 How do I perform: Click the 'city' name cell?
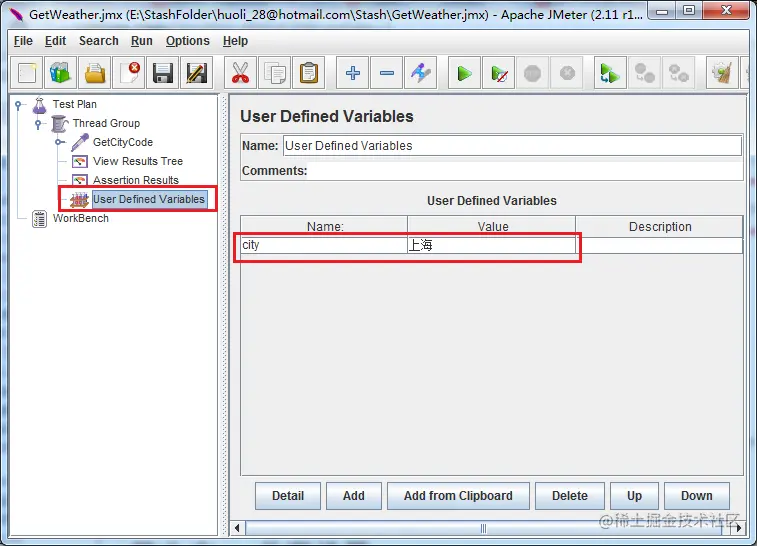coord(324,245)
